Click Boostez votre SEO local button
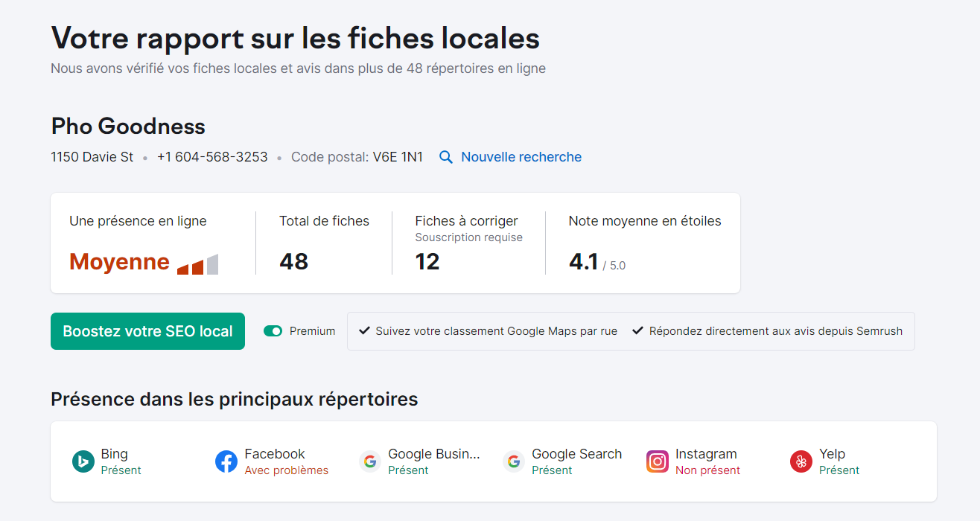The image size is (980, 521). [x=147, y=331]
